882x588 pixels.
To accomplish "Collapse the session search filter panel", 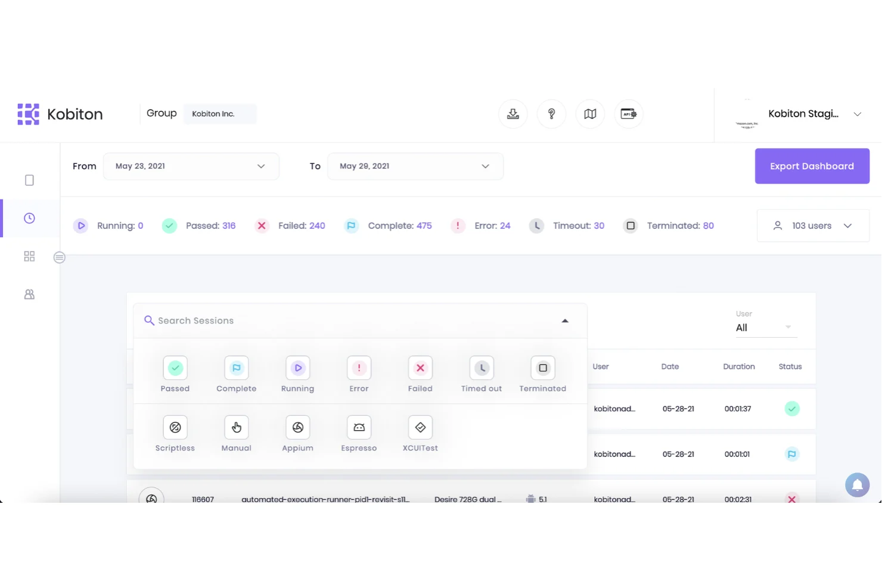I will tap(564, 321).
